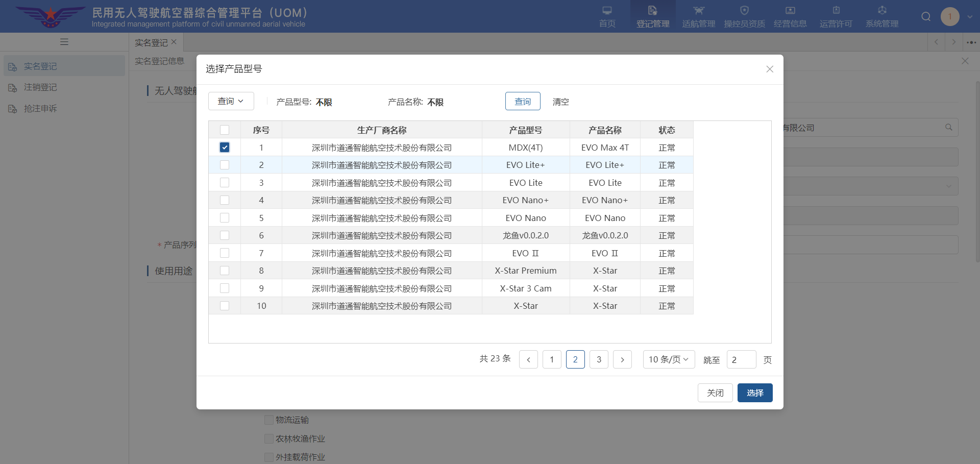Click the 跳至 page number input field
980x464 pixels.
pyautogui.click(x=741, y=359)
